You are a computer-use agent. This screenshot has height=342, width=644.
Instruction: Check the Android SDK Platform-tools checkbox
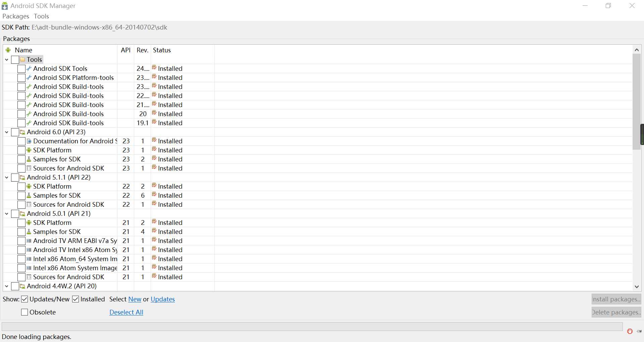click(21, 78)
